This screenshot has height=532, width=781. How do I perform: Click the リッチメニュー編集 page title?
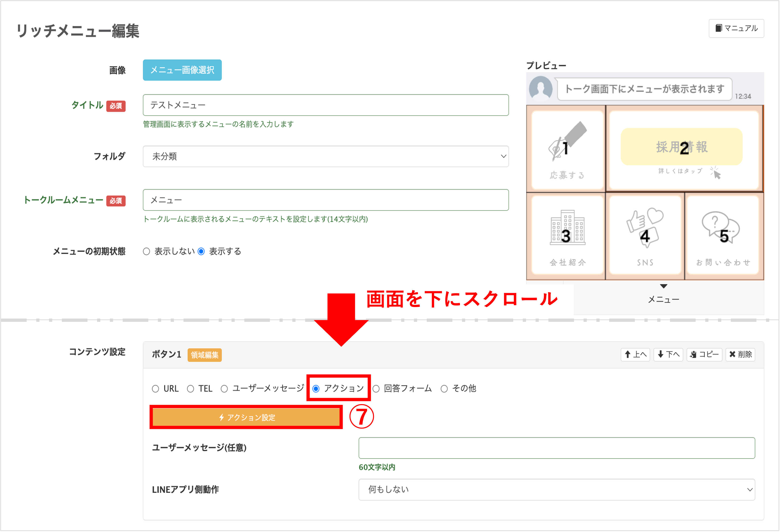pyautogui.click(x=78, y=31)
